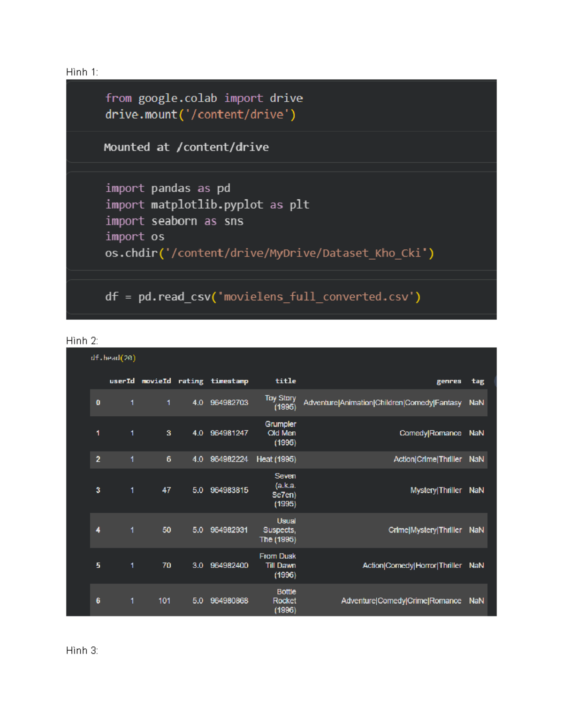Select the pd.read_csv movielens_full_converted.csv line
Screen dimensions: 563x728
tap(263, 297)
